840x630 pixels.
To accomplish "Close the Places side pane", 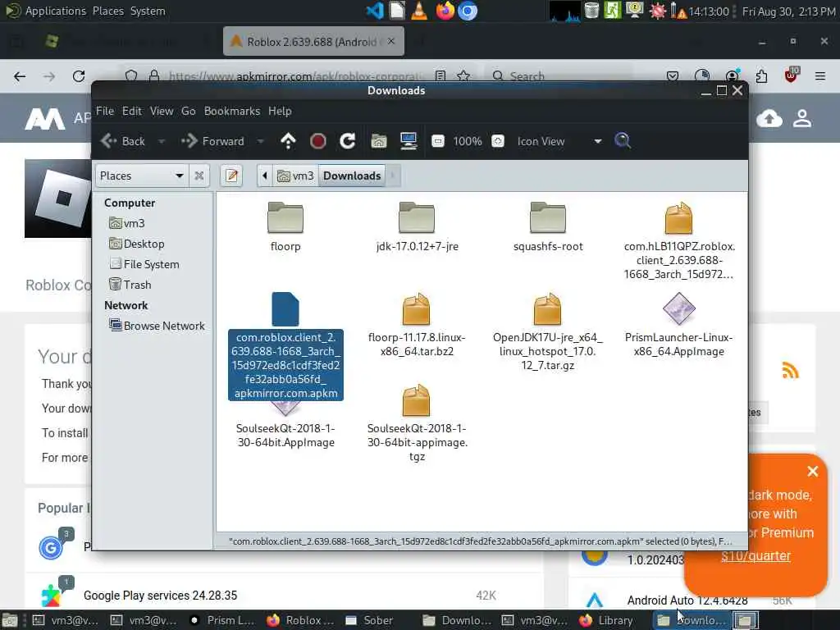I will [x=199, y=176].
